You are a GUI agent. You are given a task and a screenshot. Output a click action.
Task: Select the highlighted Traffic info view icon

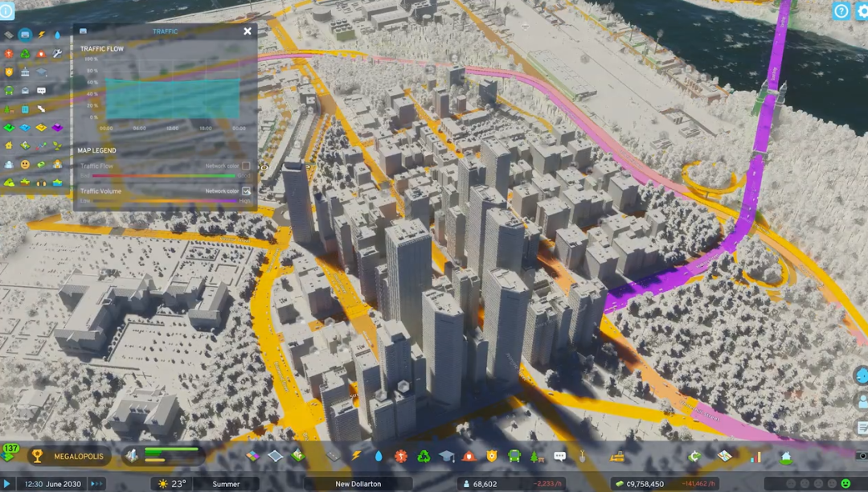[x=25, y=35]
